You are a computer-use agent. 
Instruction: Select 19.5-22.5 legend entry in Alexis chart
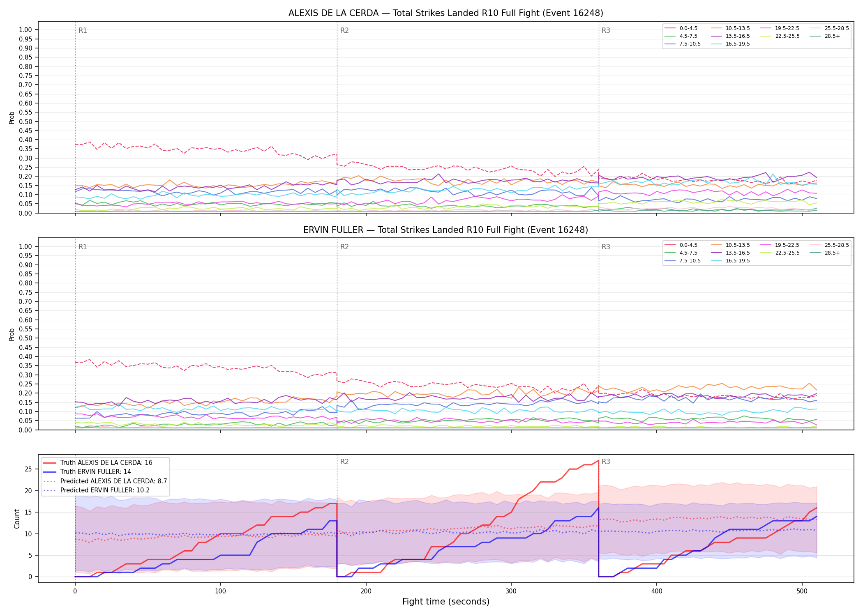(780, 28)
